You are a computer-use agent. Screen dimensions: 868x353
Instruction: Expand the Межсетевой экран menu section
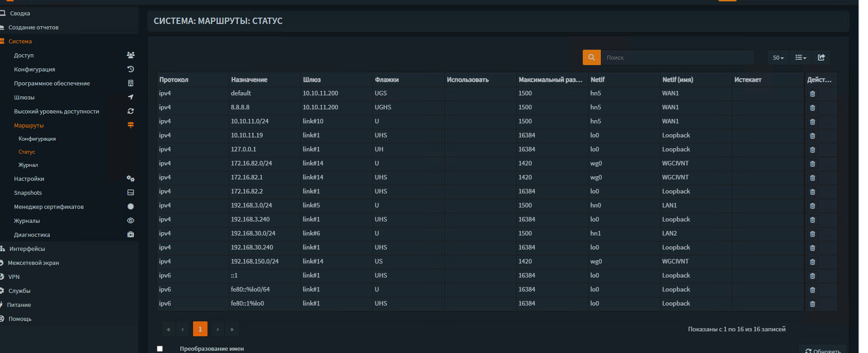[x=33, y=263]
